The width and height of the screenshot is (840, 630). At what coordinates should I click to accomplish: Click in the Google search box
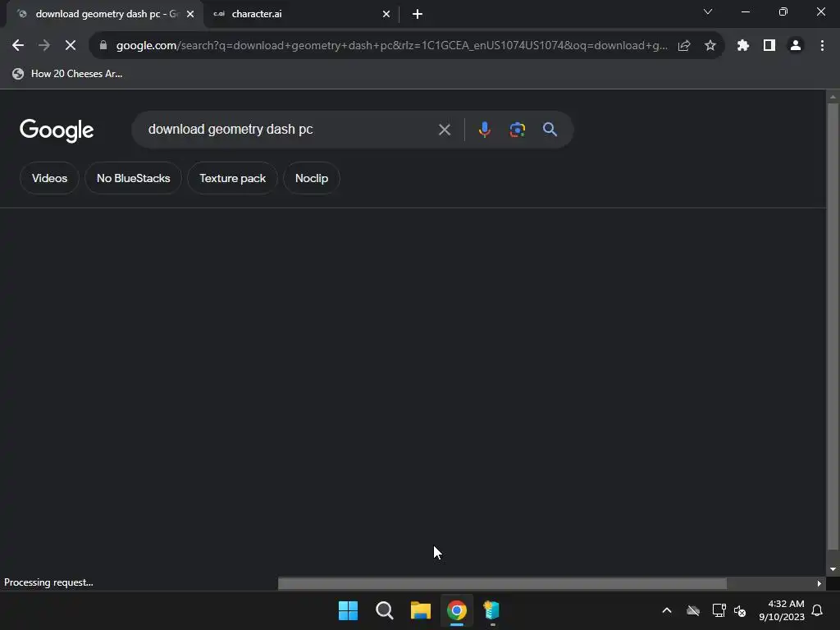(x=290, y=130)
